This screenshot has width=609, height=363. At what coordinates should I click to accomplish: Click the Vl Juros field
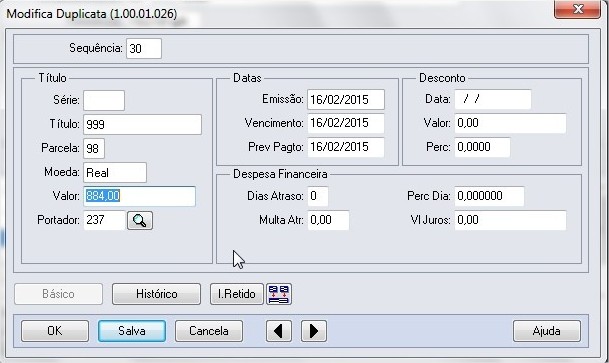510,220
